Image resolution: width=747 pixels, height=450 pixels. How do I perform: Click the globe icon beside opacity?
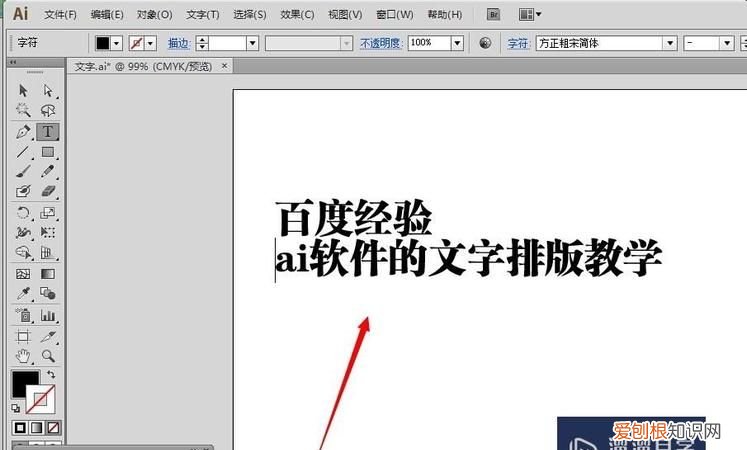click(485, 43)
